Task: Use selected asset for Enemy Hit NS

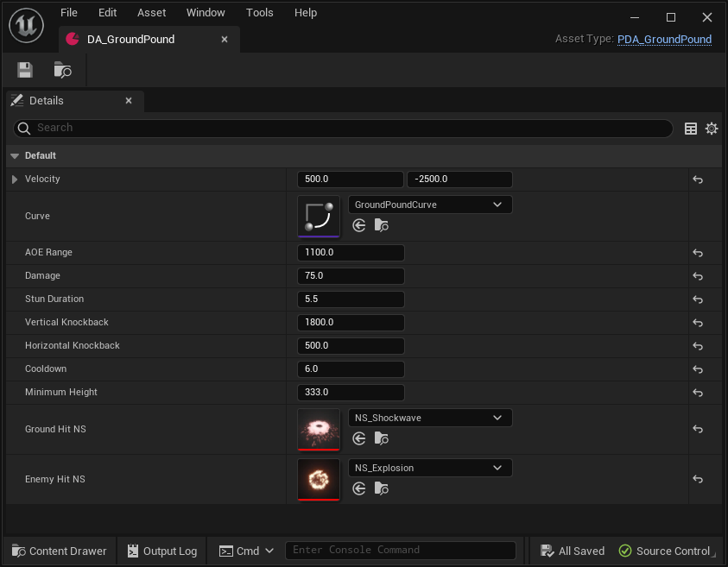Action: pyautogui.click(x=359, y=488)
